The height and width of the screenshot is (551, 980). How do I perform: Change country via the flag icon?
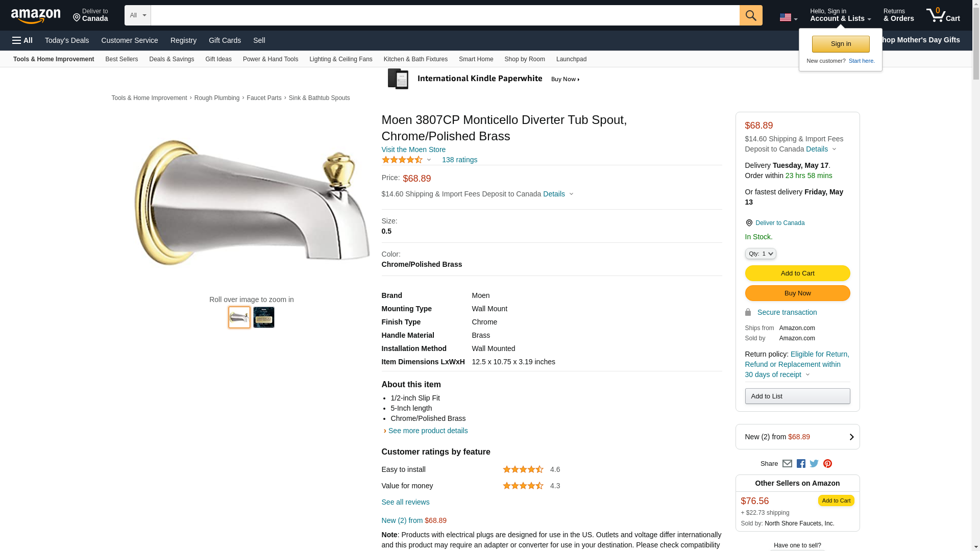788,18
